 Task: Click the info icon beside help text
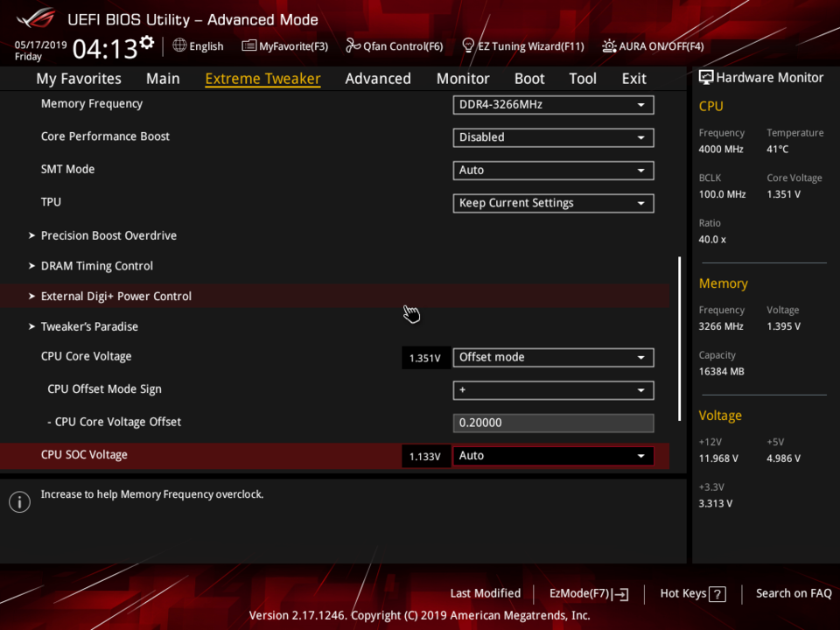click(20, 502)
